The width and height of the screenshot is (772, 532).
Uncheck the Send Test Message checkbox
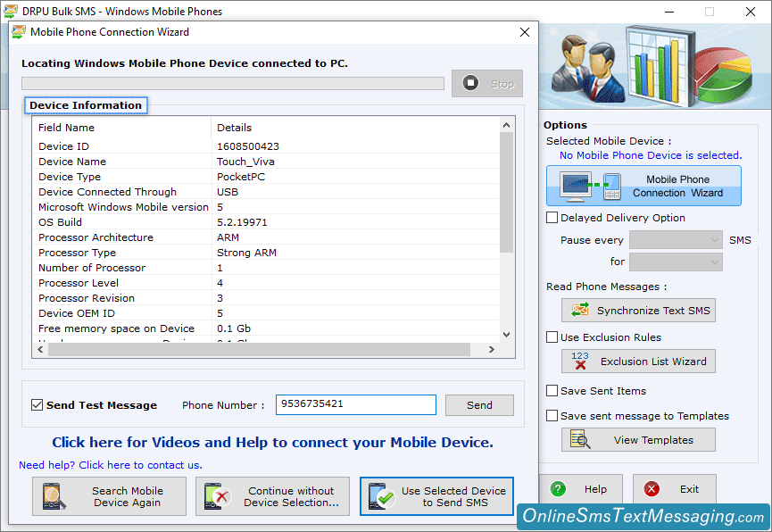[x=37, y=405]
